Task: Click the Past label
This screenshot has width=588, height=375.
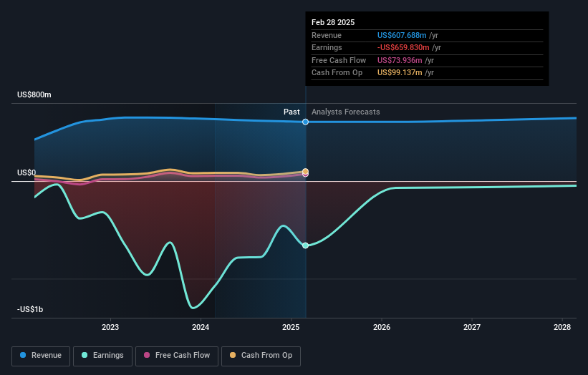Action: point(291,112)
